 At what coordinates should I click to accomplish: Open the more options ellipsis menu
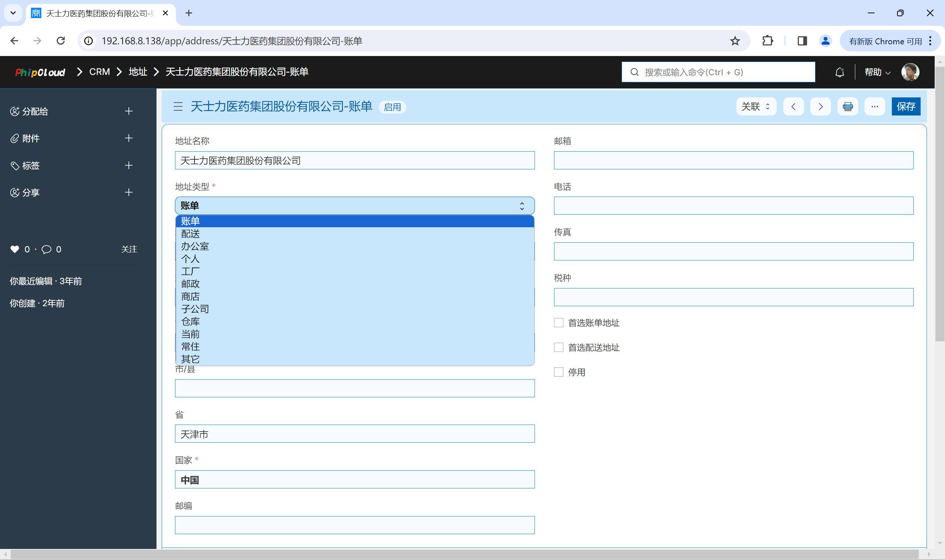[874, 106]
